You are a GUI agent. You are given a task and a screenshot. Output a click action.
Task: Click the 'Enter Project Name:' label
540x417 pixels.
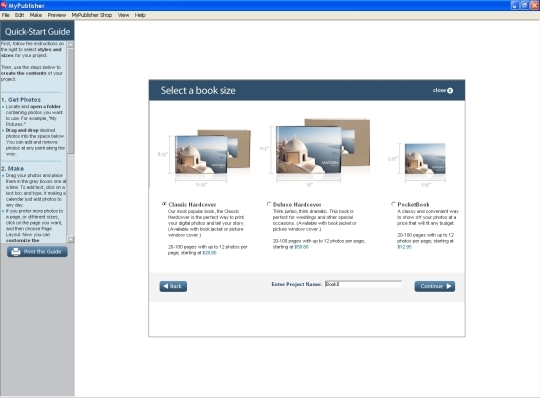coord(297,284)
